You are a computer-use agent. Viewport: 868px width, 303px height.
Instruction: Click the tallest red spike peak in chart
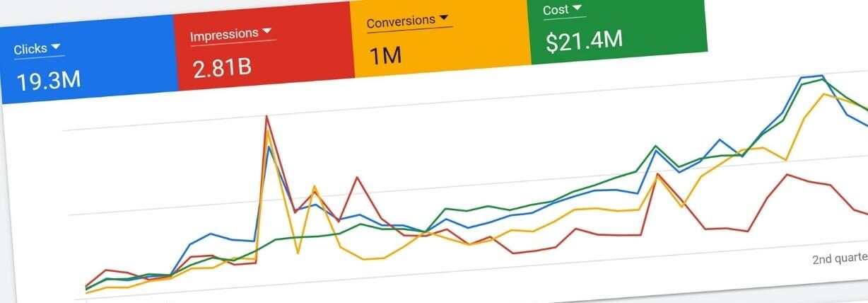click(x=267, y=116)
